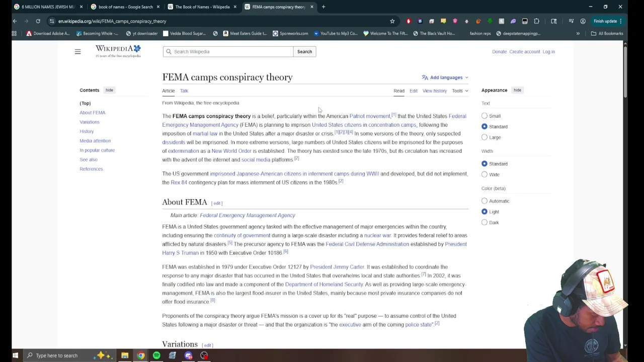
Task: Open the Chrome profile avatar icon
Action: 583,21
